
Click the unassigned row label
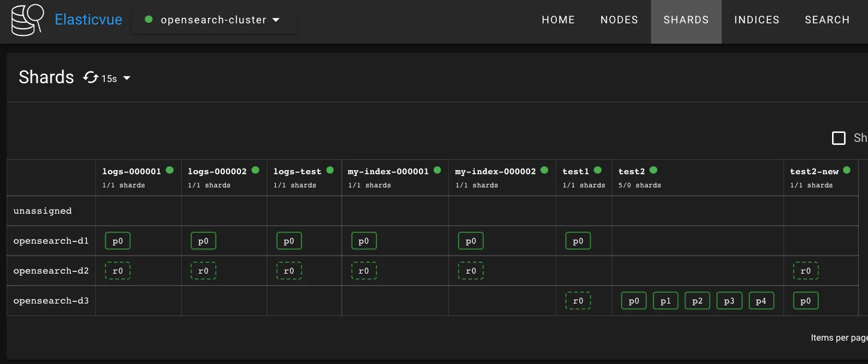(43, 211)
